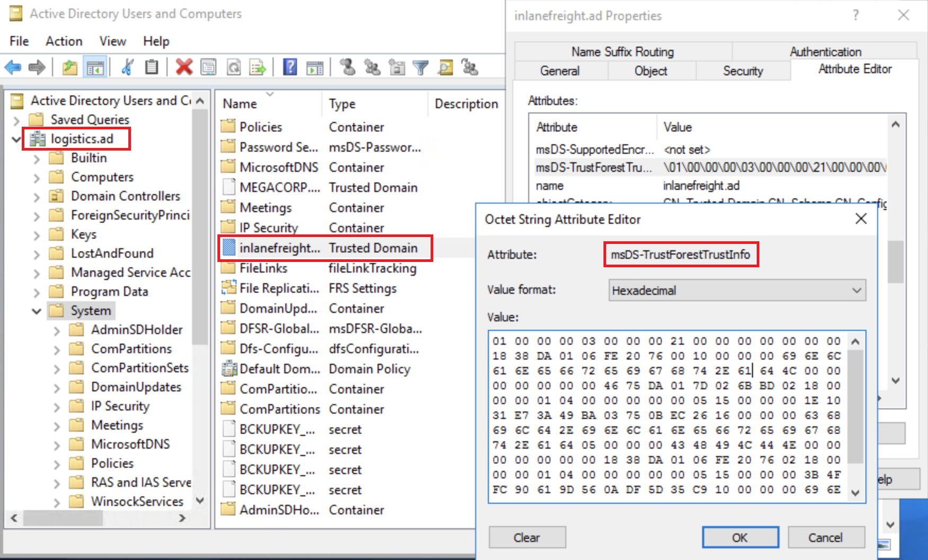Expand the Domain Controllers tree node
Screen dimensions: 928x560
[x=37, y=197]
